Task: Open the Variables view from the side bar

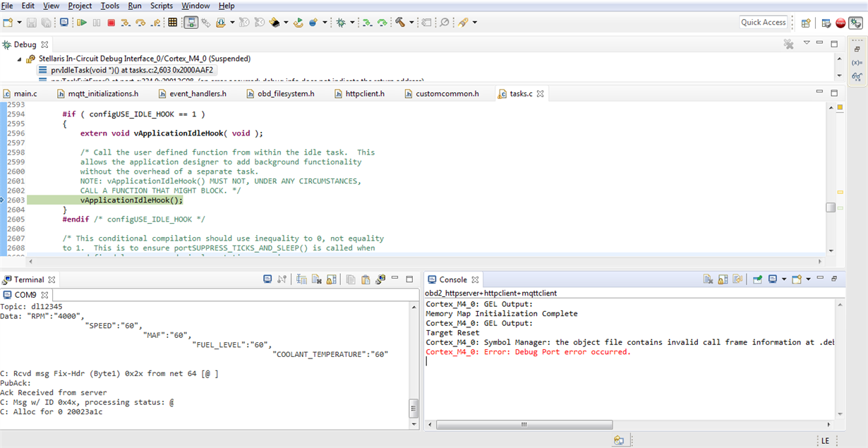Action: coord(857,61)
